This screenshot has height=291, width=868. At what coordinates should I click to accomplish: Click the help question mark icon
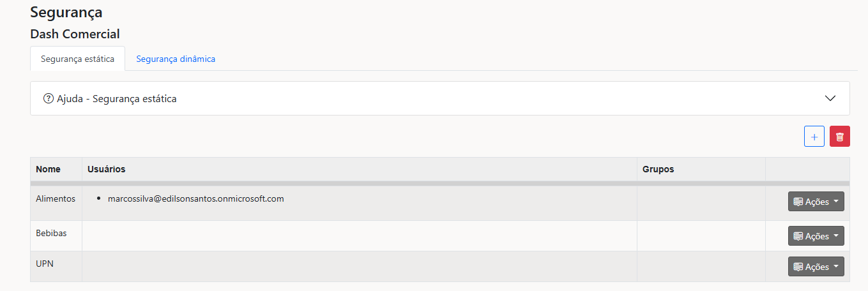click(x=48, y=99)
